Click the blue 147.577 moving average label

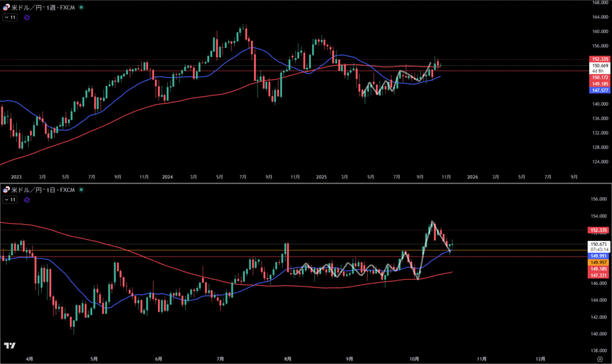(599, 90)
